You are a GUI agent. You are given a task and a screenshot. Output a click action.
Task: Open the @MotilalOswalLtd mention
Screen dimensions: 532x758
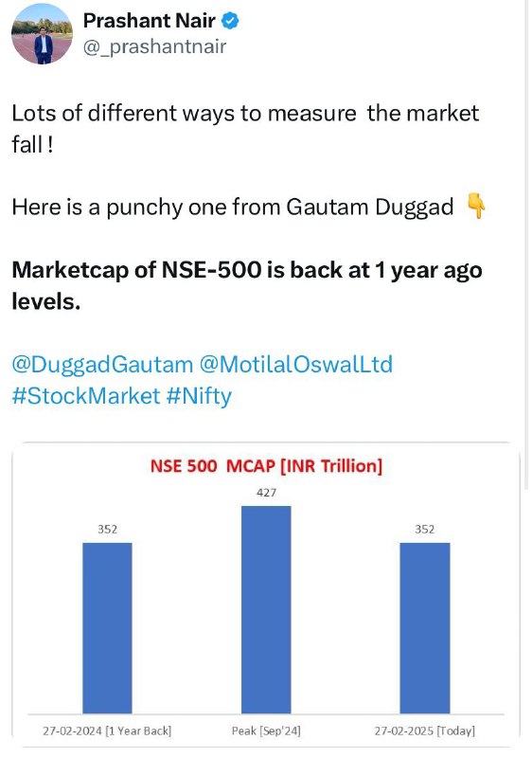[296, 364]
